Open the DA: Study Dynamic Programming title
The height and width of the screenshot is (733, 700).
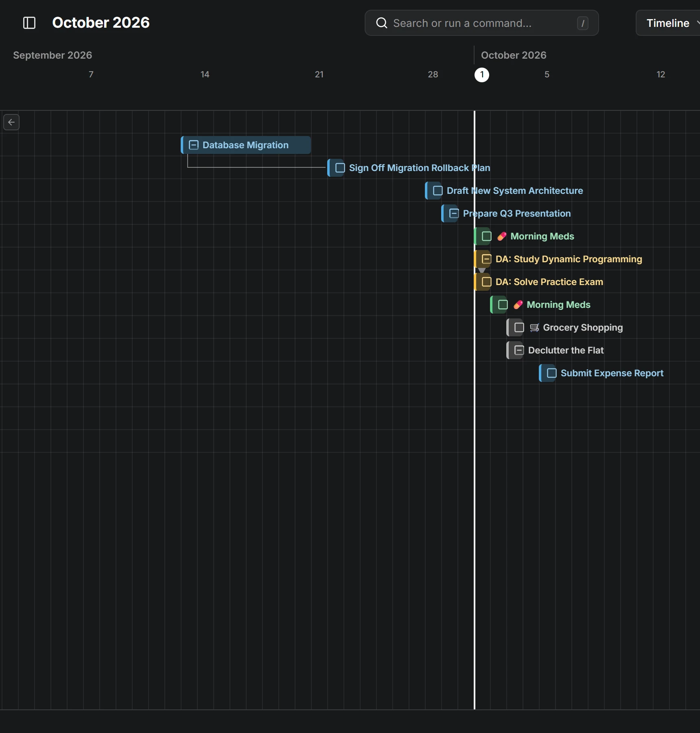tap(569, 259)
